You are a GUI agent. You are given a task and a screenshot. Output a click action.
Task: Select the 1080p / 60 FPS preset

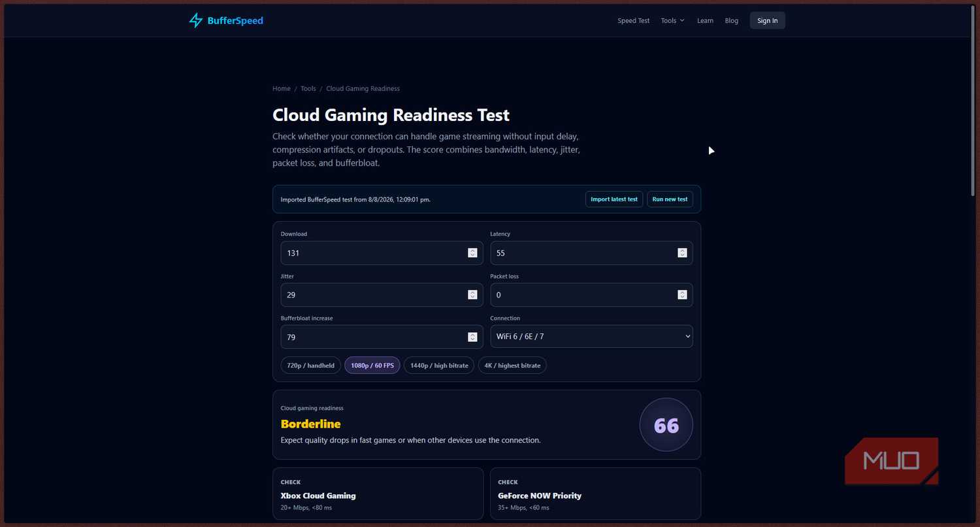click(372, 365)
